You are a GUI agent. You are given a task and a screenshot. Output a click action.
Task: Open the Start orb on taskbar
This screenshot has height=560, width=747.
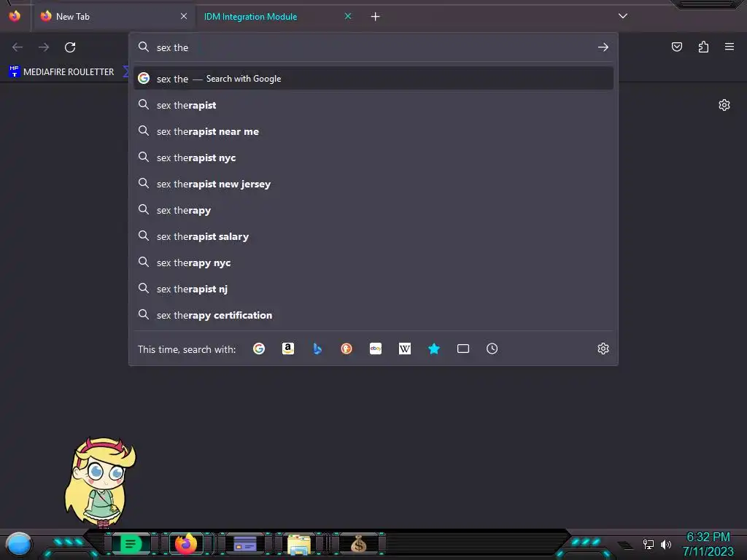[x=18, y=545]
